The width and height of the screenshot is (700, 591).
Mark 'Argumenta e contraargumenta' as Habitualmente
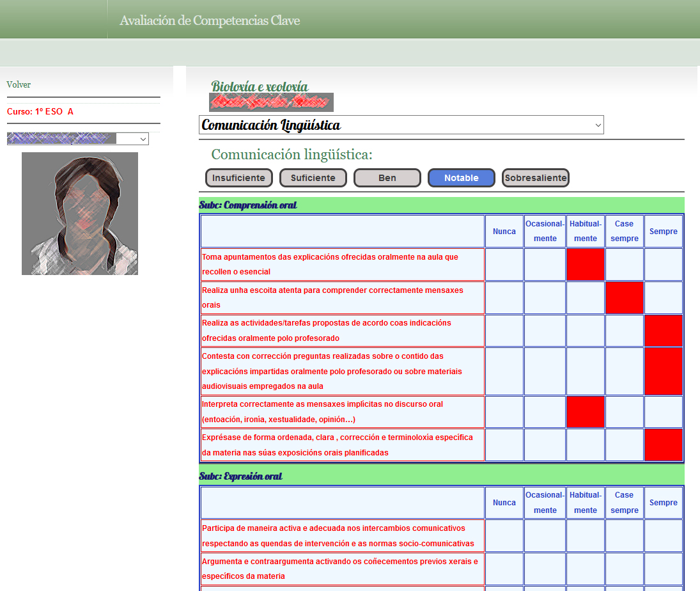pos(585,569)
